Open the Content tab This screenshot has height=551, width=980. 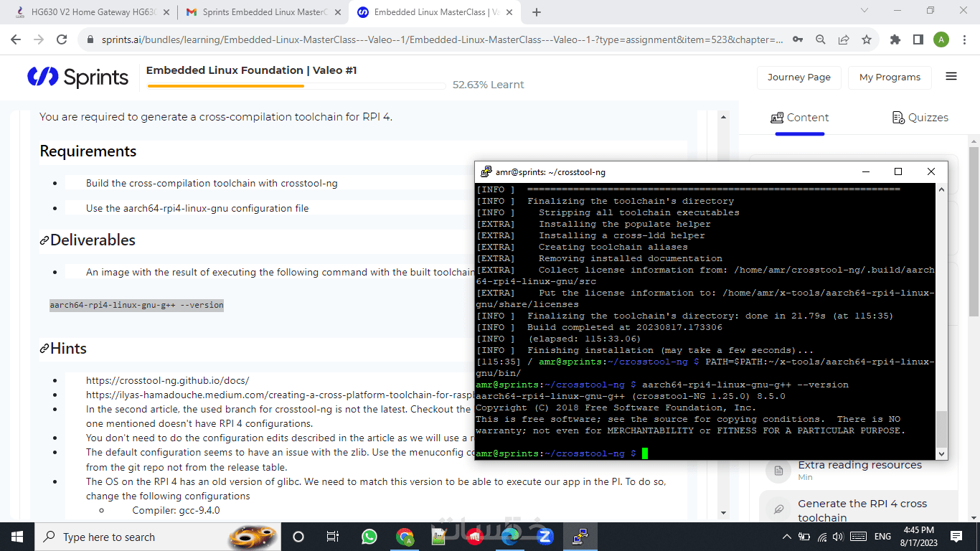pos(799,118)
